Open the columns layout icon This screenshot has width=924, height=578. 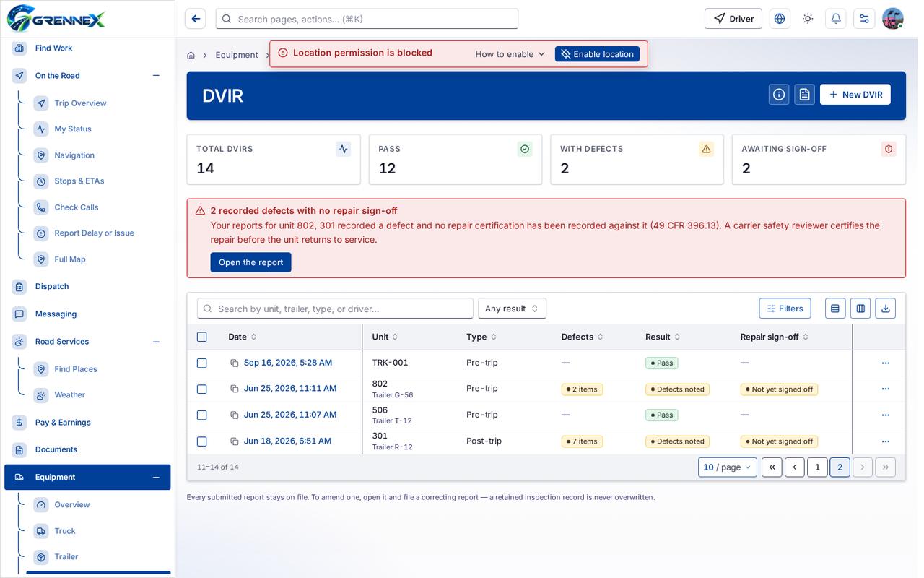click(860, 309)
